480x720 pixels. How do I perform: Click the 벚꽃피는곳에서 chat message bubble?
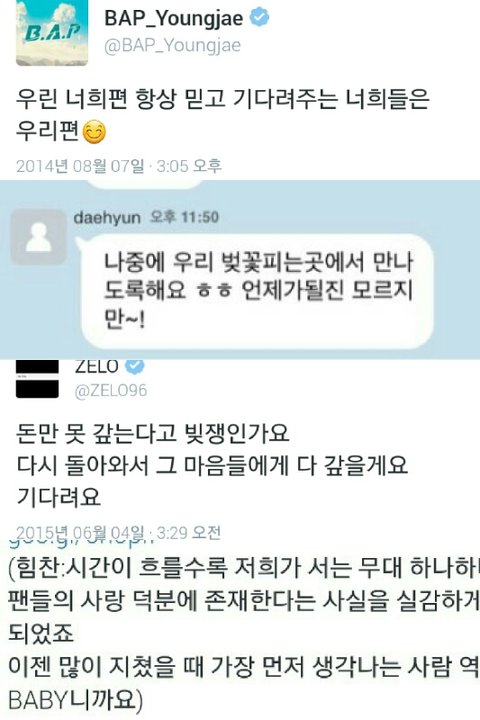point(257,291)
